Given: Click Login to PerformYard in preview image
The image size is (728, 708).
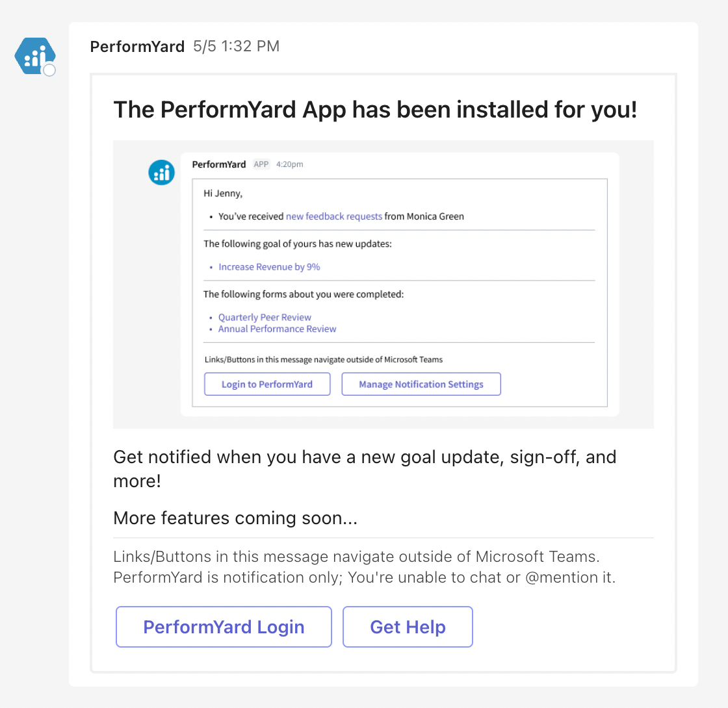Looking at the screenshot, I should pos(267,384).
